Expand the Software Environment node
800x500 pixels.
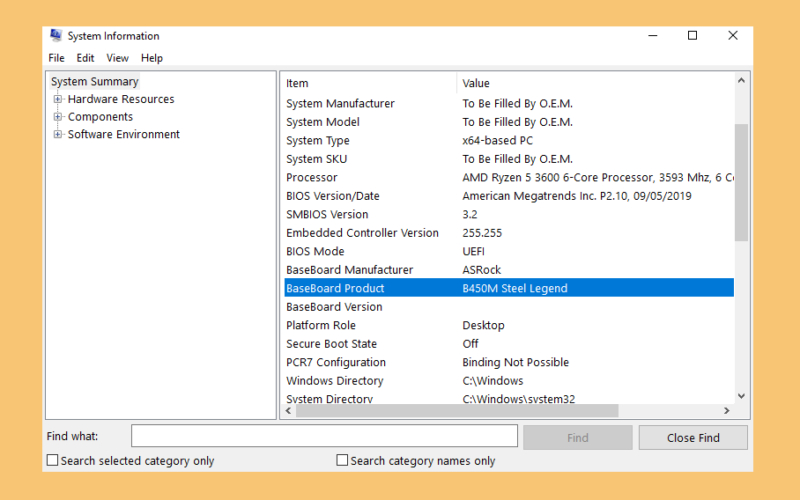coord(58,134)
